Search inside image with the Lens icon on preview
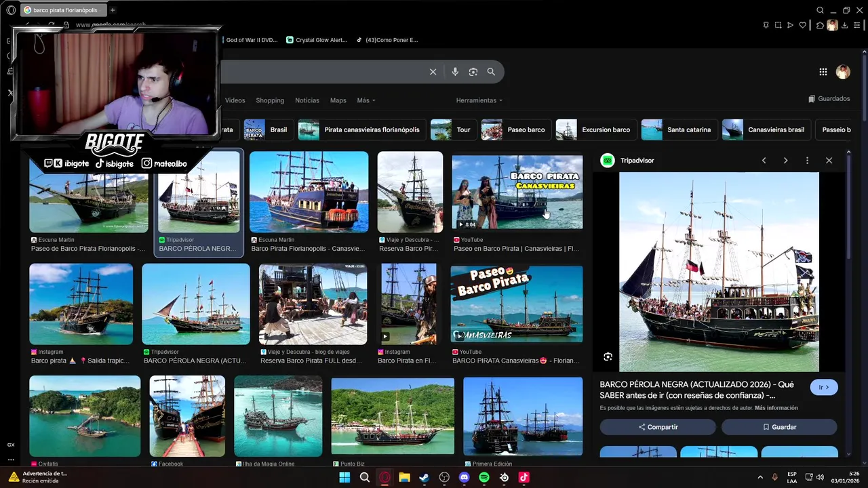The width and height of the screenshot is (868, 488). pos(608,357)
